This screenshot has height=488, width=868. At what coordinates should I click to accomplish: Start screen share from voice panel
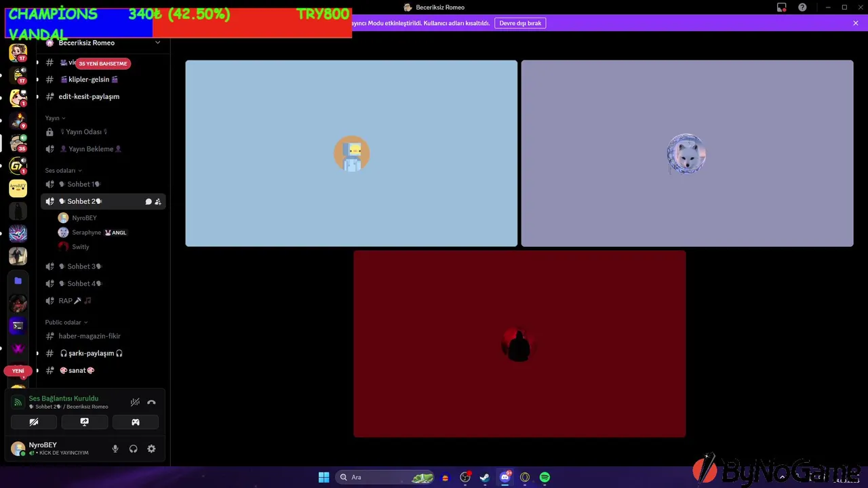tap(84, 422)
